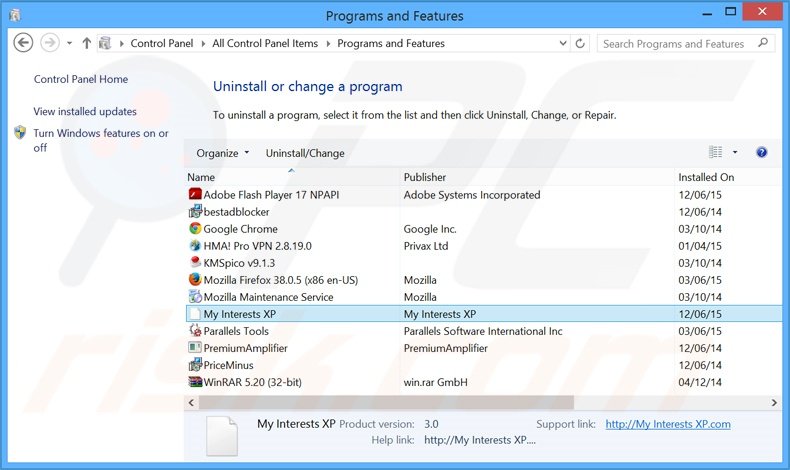The width and height of the screenshot is (790, 470).
Task: Select PriceMinus program entry
Action: pyautogui.click(x=228, y=365)
